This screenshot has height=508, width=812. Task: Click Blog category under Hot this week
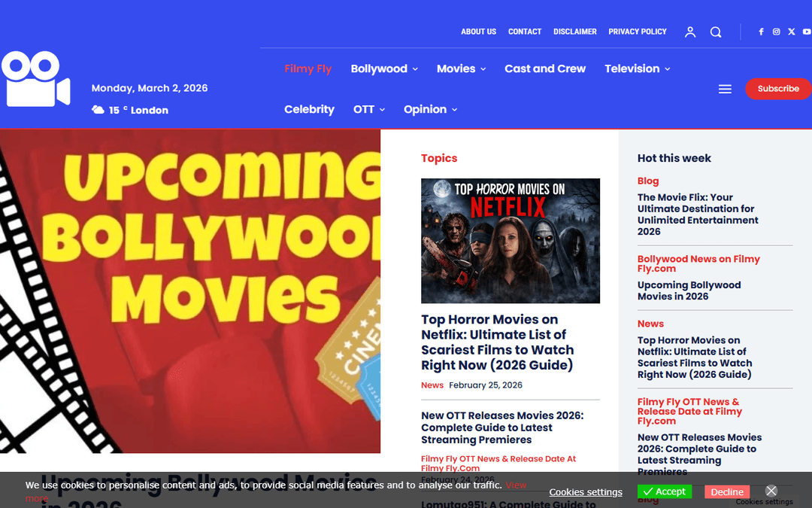click(x=648, y=181)
